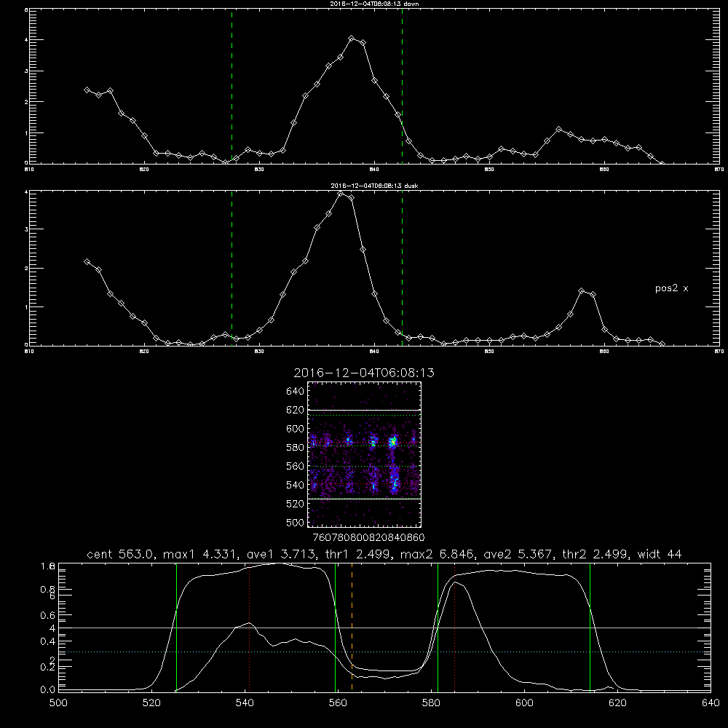This screenshot has height=728, width=728.
Task: Click x-axis label 640 on bottom plot
Action: 711,703
